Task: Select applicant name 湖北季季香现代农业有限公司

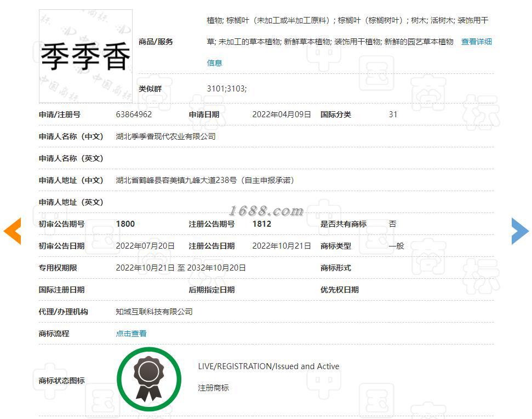Action: pos(165,136)
